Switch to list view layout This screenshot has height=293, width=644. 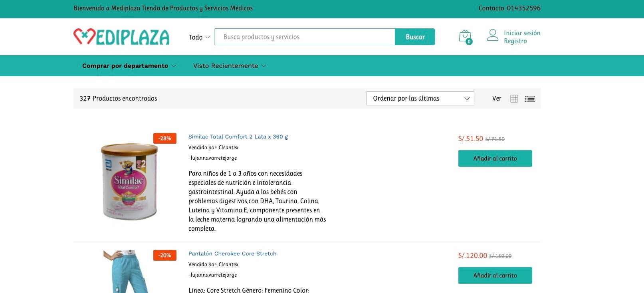530,99
